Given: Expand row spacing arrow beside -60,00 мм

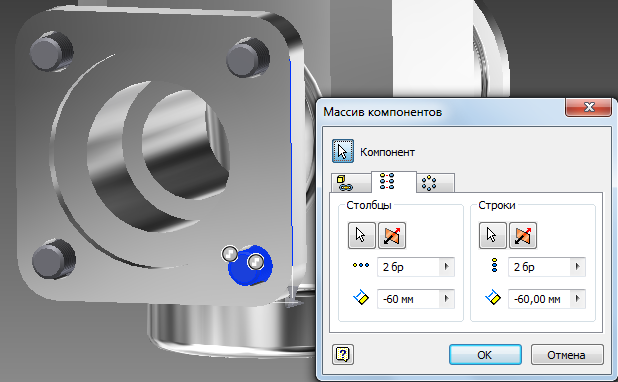Looking at the screenshot, I should pos(578,299).
